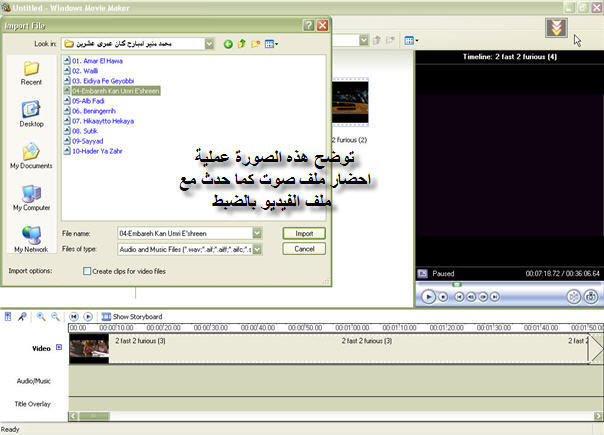Click the Import button
This screenshot has width=604, height=435.
[x=304, y=233]
